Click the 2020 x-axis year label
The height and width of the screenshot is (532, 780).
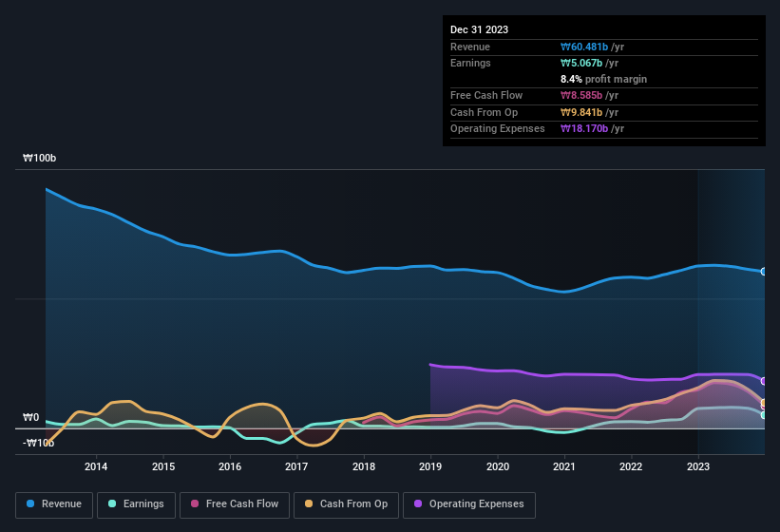coord(497,466)
